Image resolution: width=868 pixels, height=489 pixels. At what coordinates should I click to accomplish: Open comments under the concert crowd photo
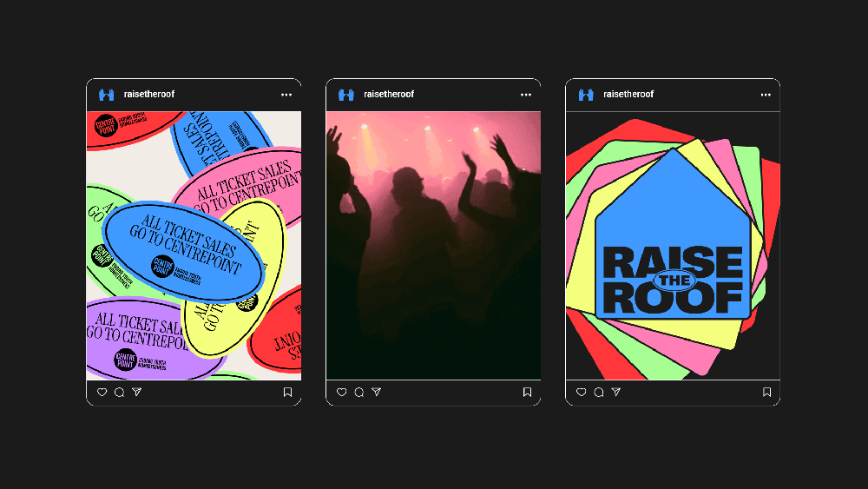pos(358,393)
